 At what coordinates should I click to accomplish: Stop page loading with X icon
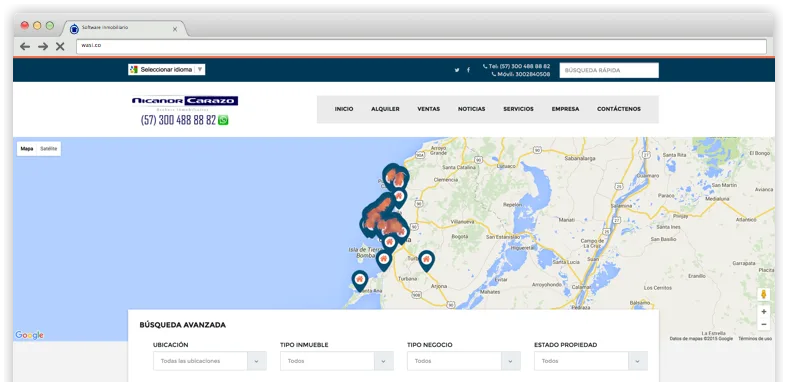coord(60,46)
